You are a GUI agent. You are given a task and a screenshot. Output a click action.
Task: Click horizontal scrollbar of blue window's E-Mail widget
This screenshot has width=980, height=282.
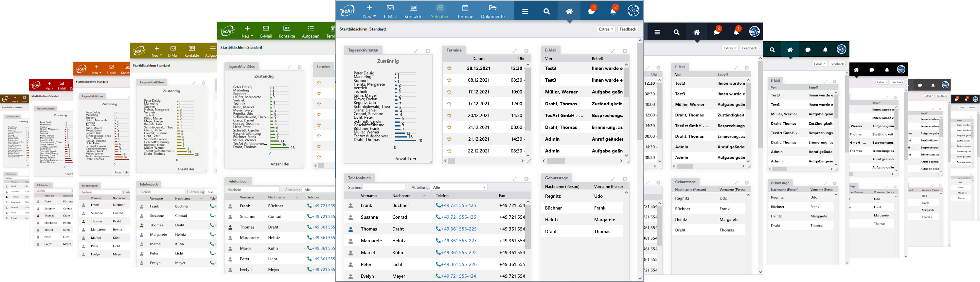click(556, 161)
